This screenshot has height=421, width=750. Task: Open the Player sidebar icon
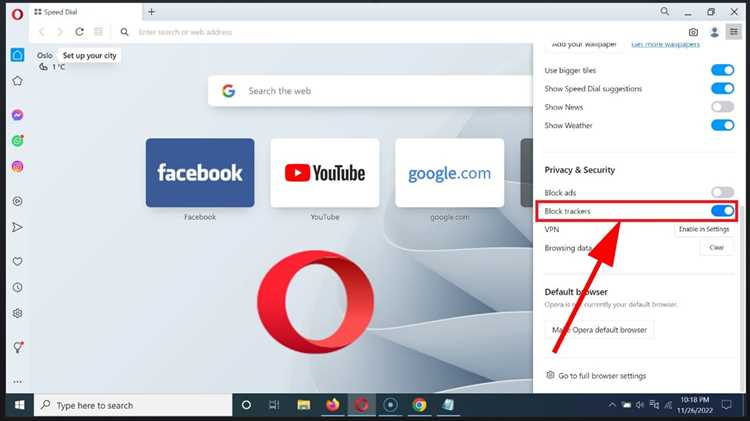click(x=17, y=201)
